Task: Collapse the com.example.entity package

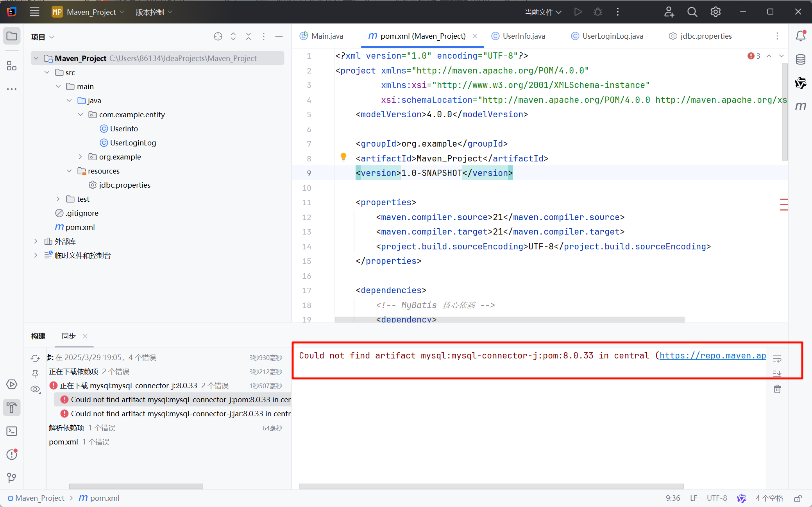Action: click(x=80, y=115)
